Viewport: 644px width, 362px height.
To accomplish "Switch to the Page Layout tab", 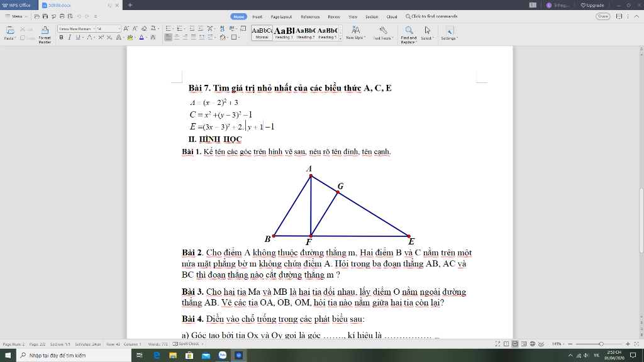I will 281,17.
